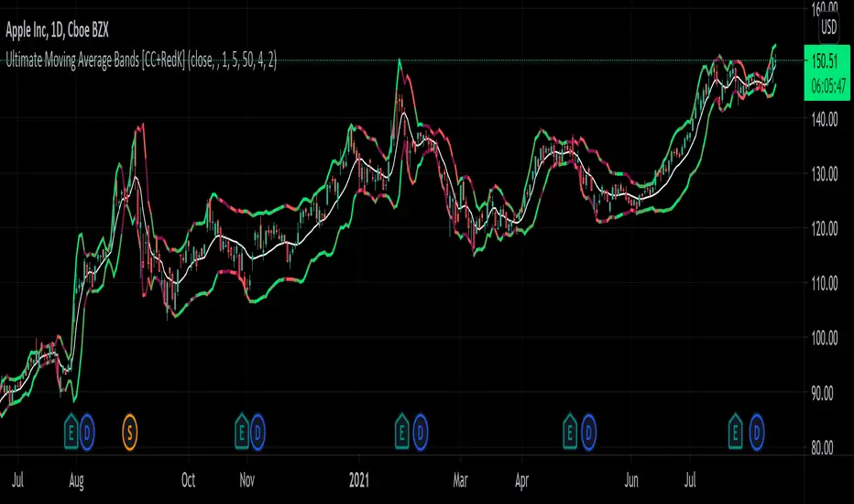Image resolution: width=854 pixels, height=504 pixels.
Task: Click the orange split marker S
Action: (129, 433)
